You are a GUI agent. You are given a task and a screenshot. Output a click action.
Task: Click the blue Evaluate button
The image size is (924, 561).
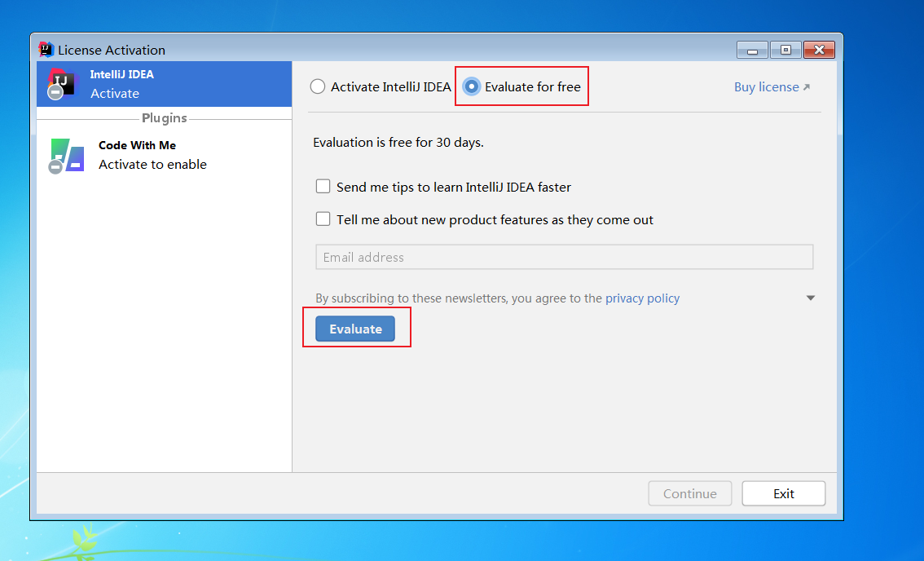point(355,329)
